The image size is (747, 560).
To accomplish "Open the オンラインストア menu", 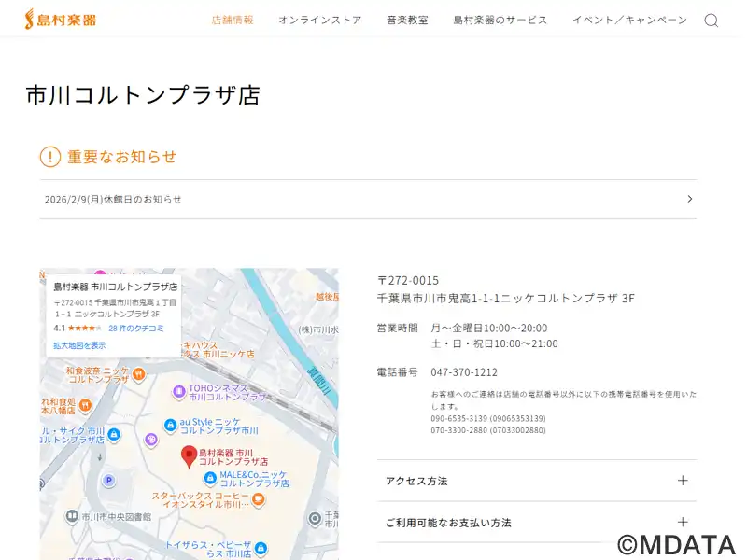I will pyautogui.click(x=320, y=20).
